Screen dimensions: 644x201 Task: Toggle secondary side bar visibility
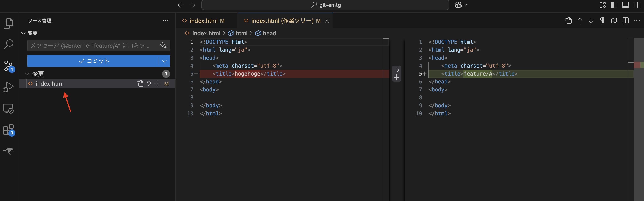[x=637, y=5]
